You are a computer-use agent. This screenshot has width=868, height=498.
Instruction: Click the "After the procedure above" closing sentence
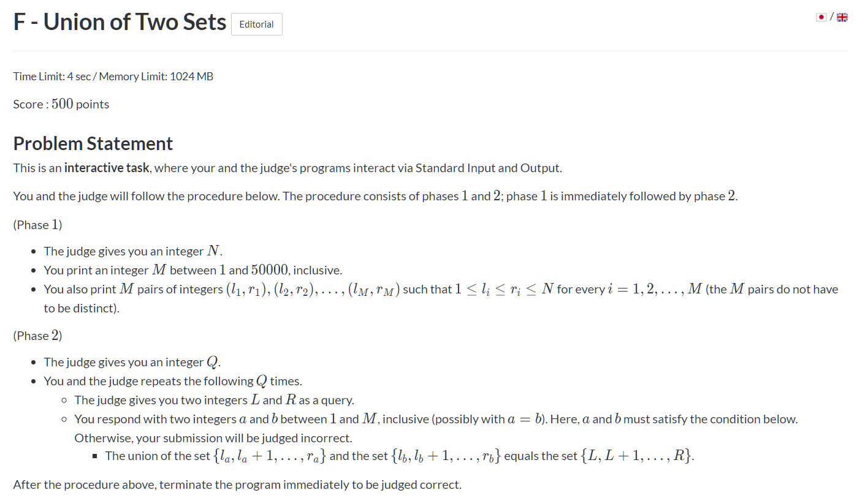click(237, 485)
